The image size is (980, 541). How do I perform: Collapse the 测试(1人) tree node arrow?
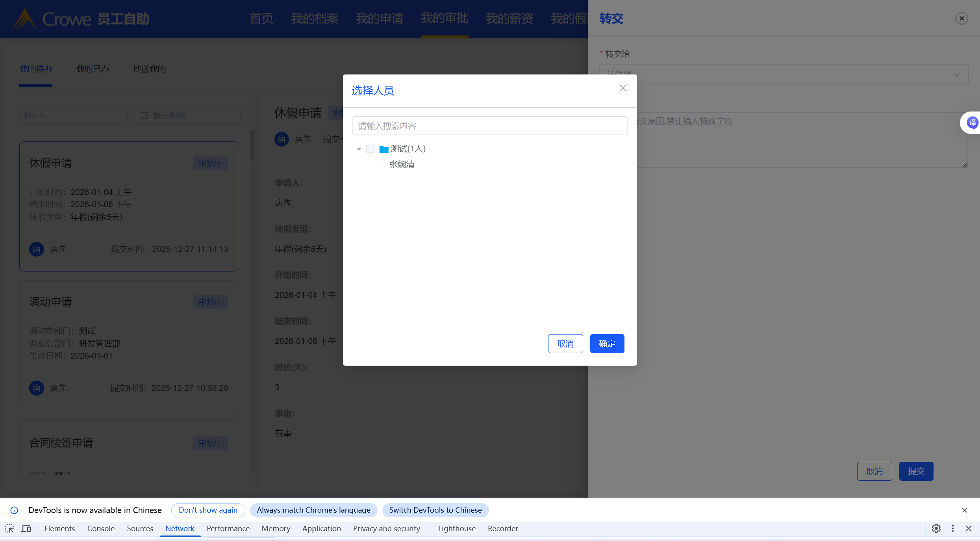(359, 149)
